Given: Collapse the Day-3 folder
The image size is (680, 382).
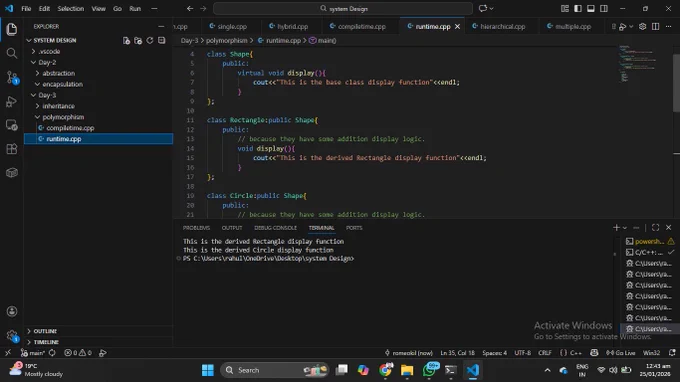Looking at the screenshot, I should (98, 95).
